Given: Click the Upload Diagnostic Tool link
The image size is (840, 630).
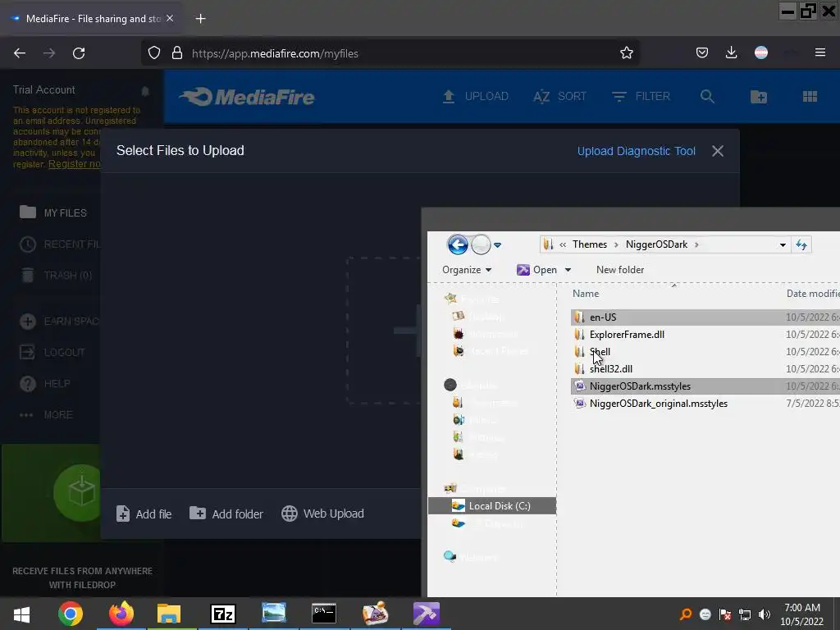Looking at the screenshot, I should tap(637, 151).
